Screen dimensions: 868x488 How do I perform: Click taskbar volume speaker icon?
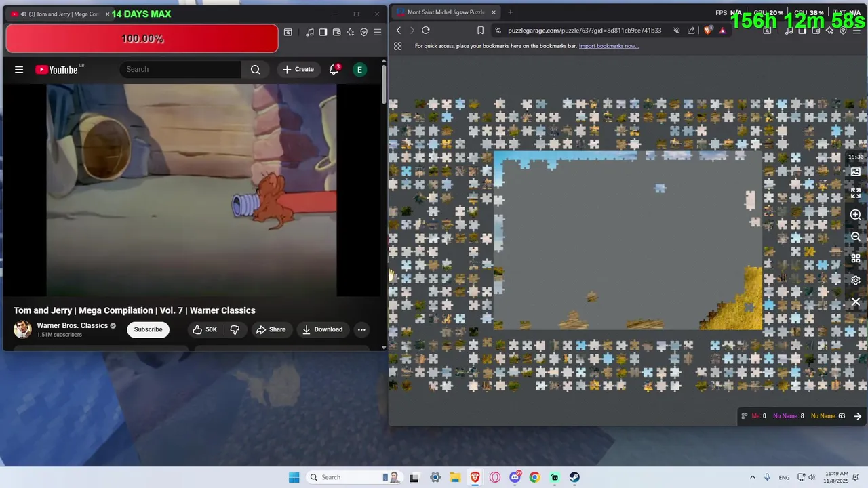pos(812,477)
